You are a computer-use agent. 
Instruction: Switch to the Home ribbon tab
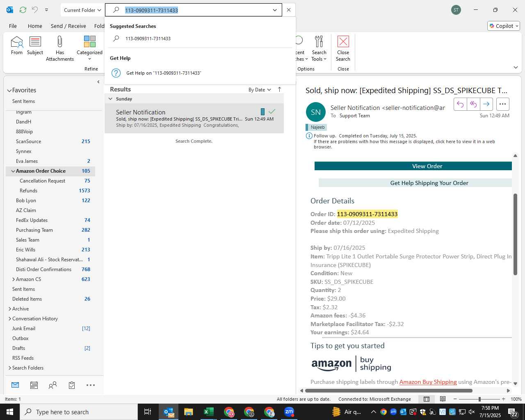point(35,26)
